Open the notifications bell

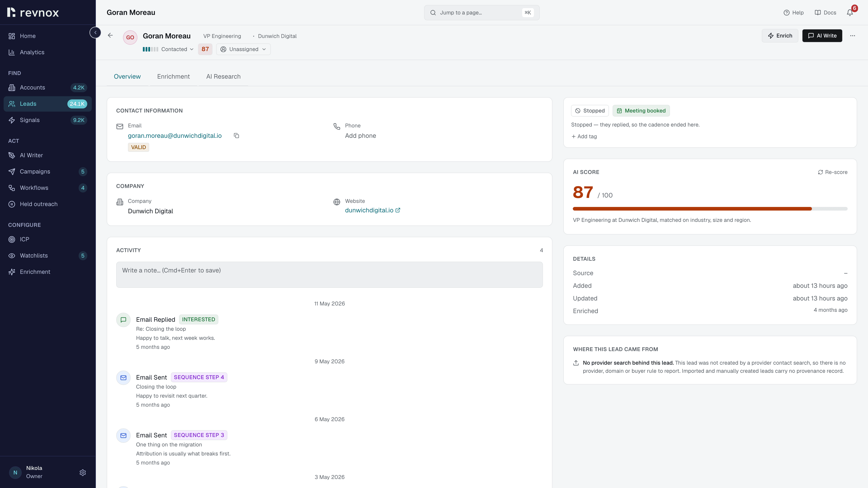pos(850,12)
